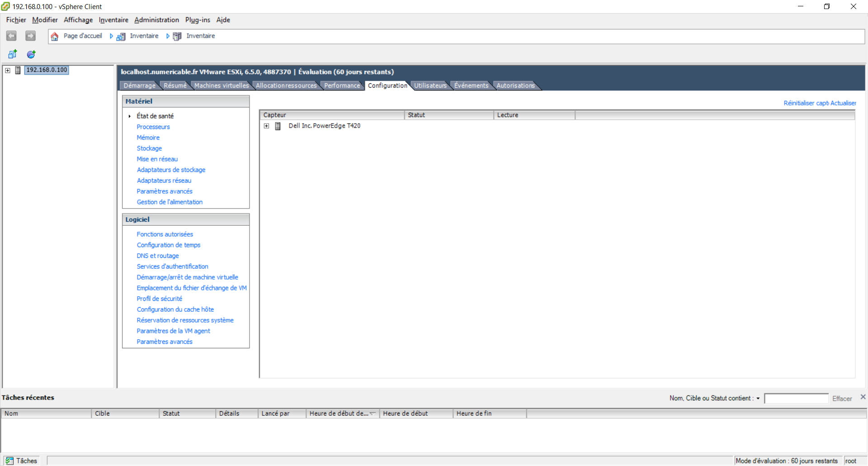Open the Aide menu
The width and height of the screenshot is (868, 466).
click(x=223, y=20)
